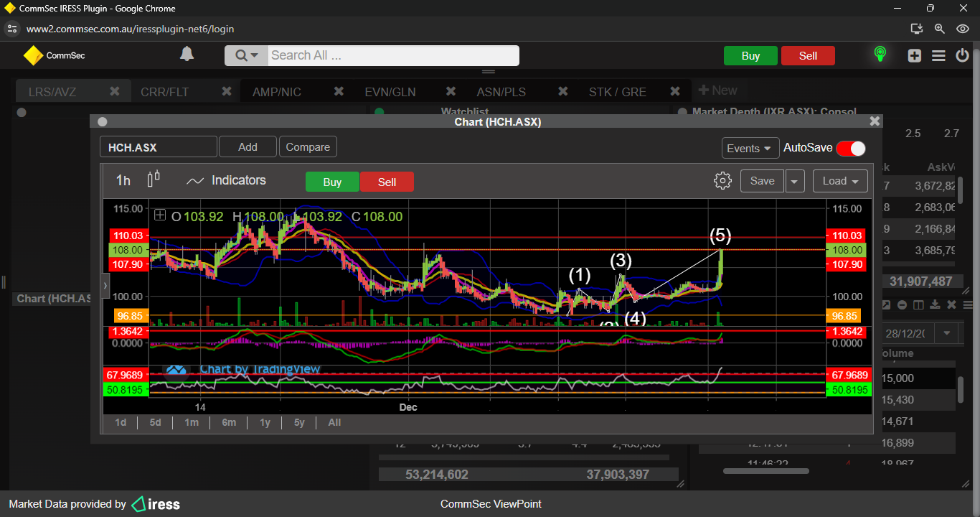Switch to the 5y time range

tap(299, 422)
